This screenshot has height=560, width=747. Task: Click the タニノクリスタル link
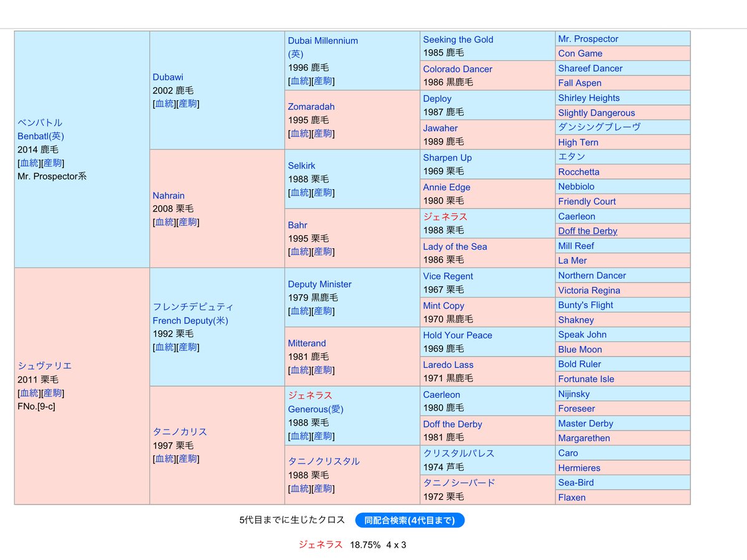[x=324, y=462]
